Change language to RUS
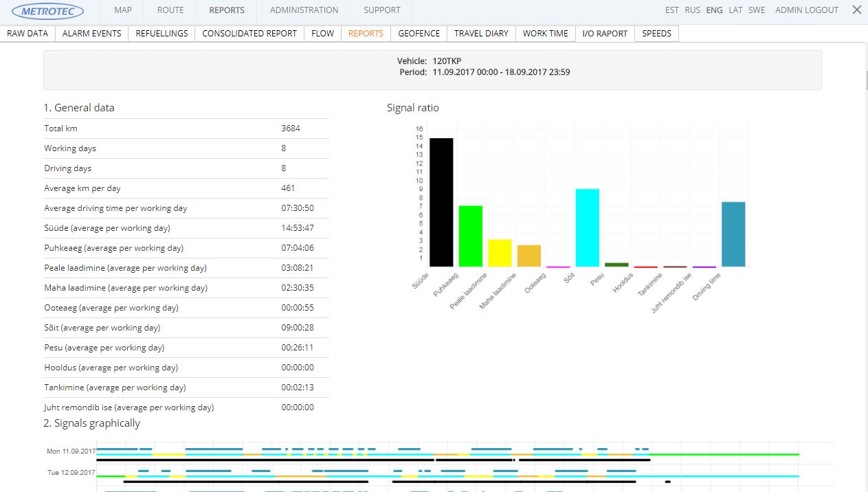Image resolution: width=868 pixels, height=492 pixels. pyautogui.click(x=693, y=10)
